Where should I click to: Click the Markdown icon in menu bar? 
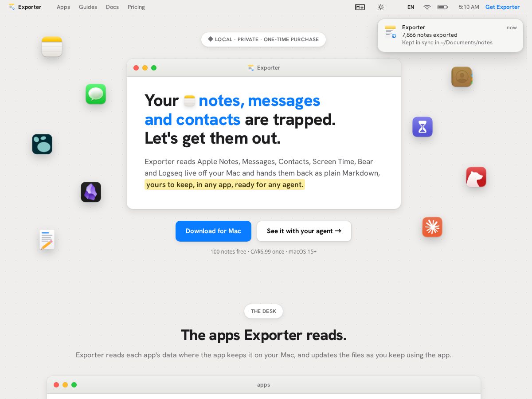360,7
